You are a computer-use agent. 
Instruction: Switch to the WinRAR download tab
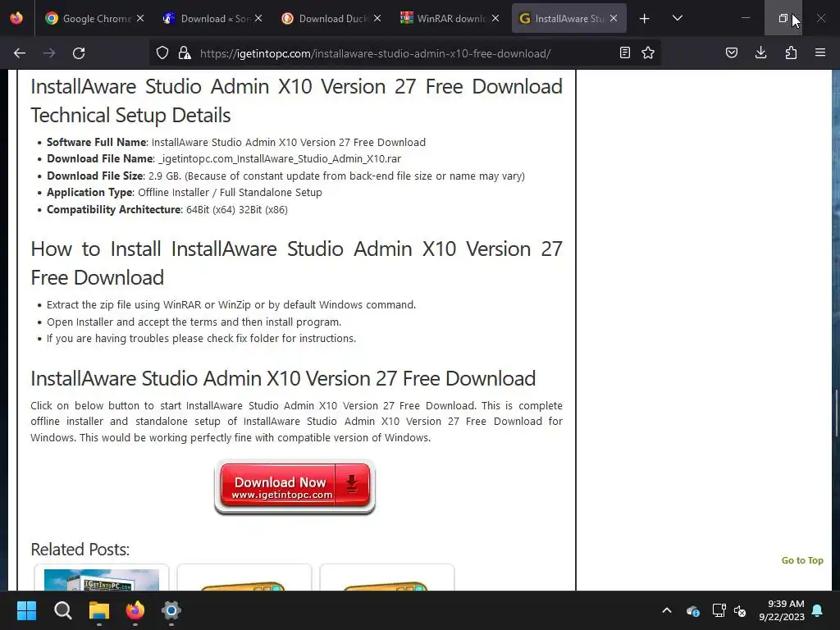click(x=450, y=18)
